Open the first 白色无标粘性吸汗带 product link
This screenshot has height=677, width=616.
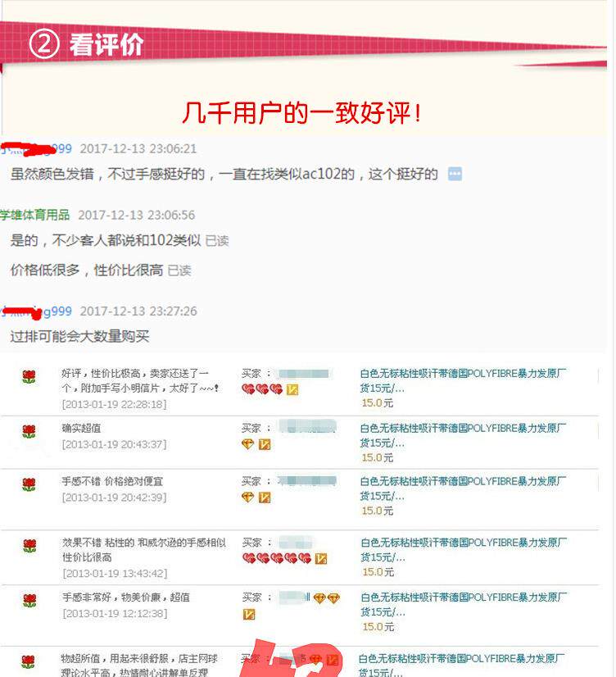coord(463,380)
